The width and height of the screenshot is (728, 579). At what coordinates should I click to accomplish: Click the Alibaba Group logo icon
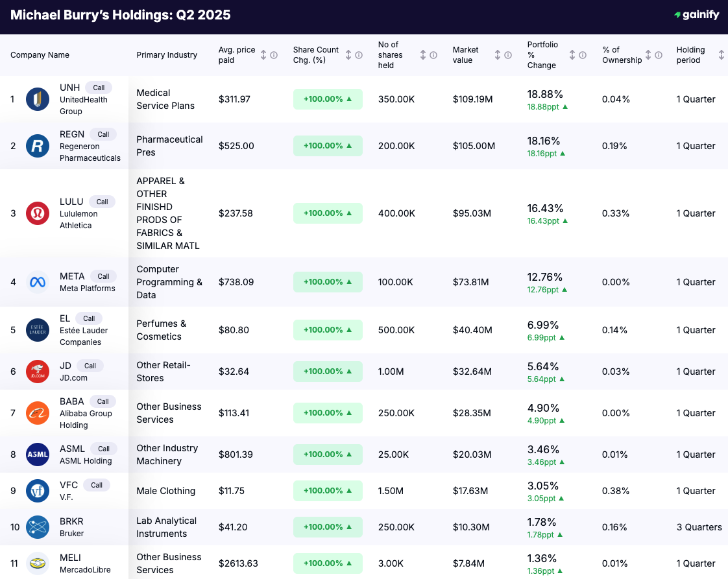[38, 413]
